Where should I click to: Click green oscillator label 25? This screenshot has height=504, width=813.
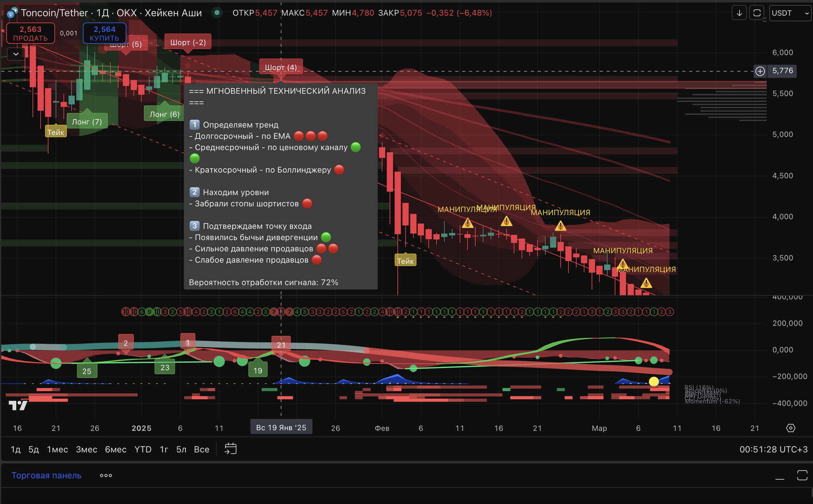click(87, 371)
